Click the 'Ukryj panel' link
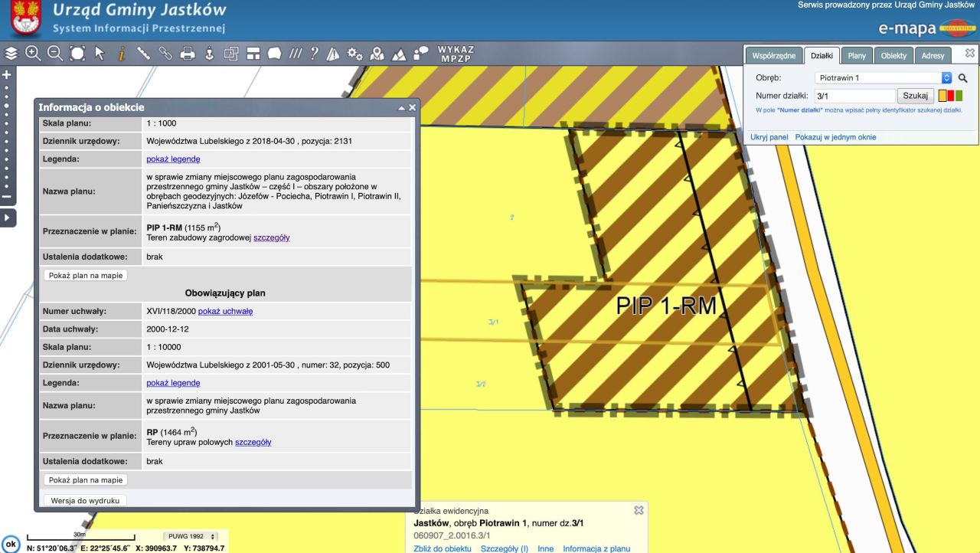The image size is (980, 553). [x=769, y=137]
